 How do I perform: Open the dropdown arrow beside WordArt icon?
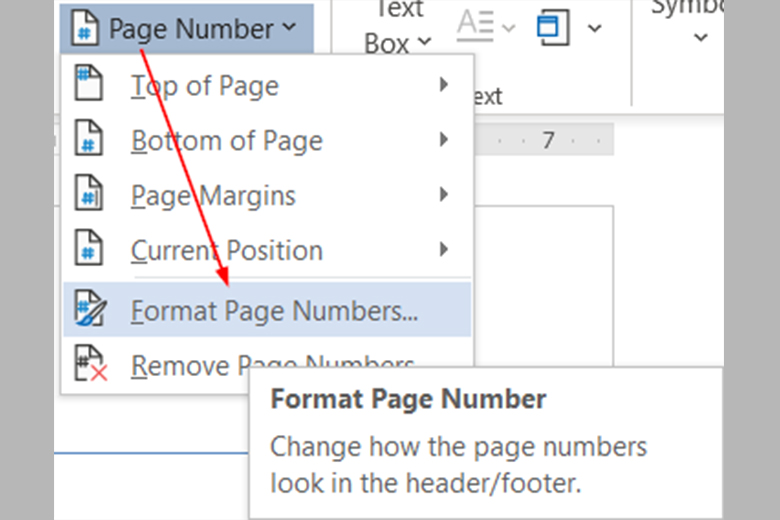pos(508,28)
